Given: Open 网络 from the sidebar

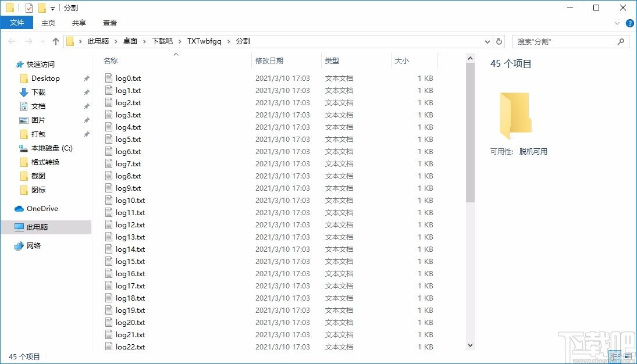Looking at the screenshot, I should [35, 245].
